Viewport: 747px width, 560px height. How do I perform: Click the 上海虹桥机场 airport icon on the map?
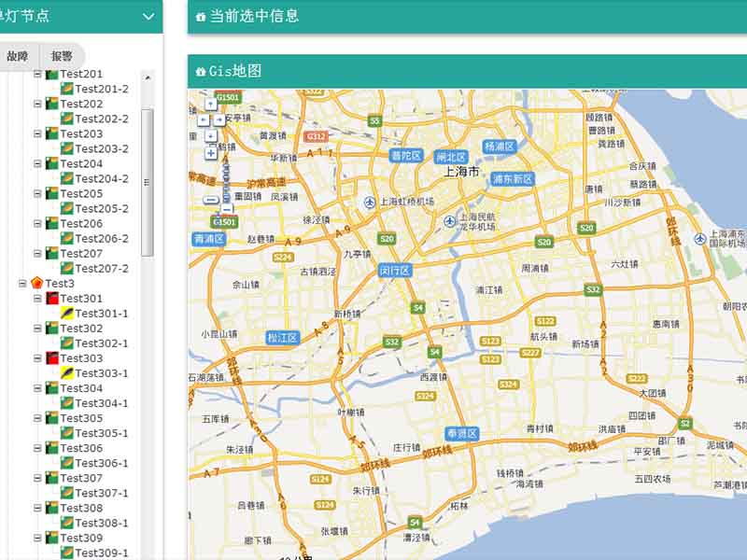point(370,203)
